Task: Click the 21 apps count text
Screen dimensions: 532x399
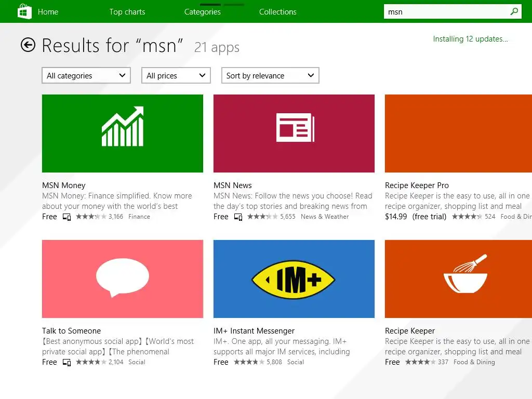Action: (x=217, y=47)
